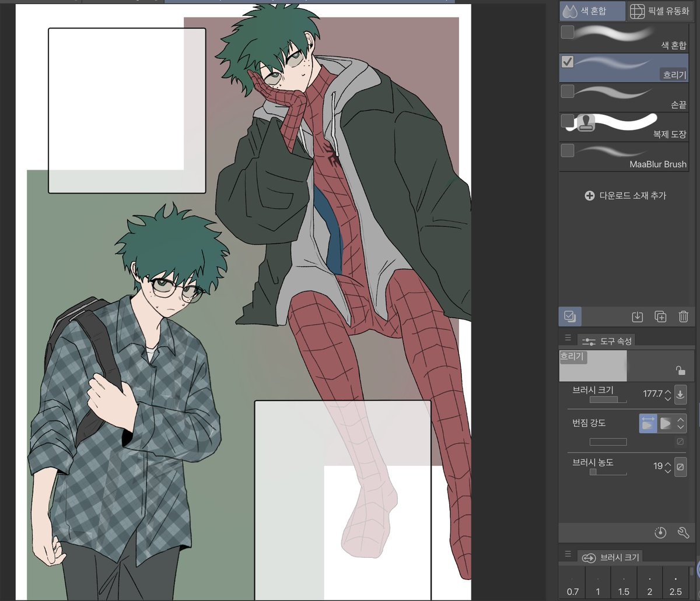700x601 pixels.
Task: Switch to the 색 혼합 sub tool group tab
Action: coord(591,11)
